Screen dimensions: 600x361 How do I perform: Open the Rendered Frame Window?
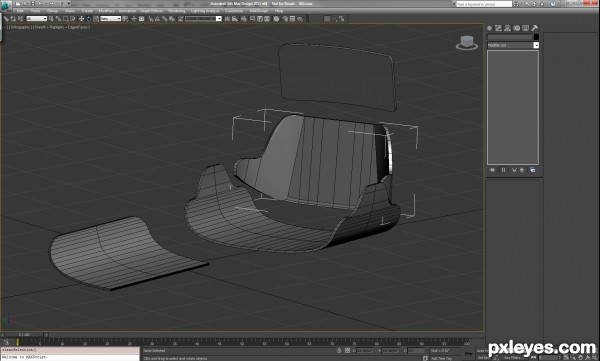coord(292,18)
